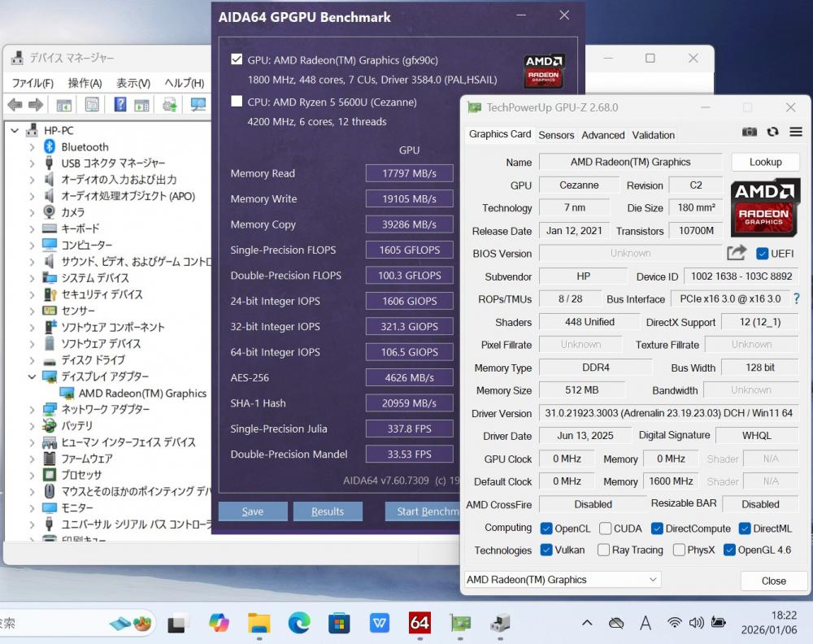Take a GPU-Z screenshot with camera icon
This screenshot has width=813, height=644.
(x=750, y=132)
